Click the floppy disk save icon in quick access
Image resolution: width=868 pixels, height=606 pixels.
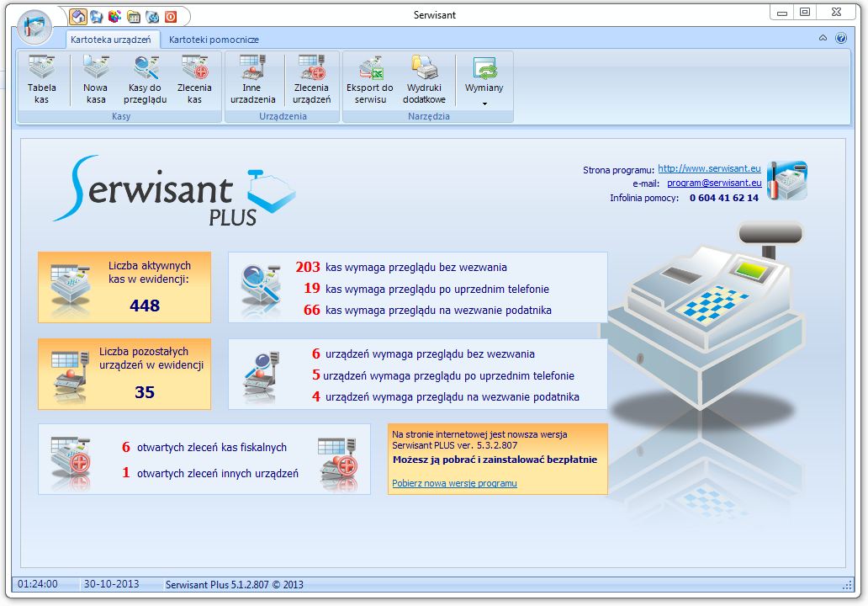point(97,17)
